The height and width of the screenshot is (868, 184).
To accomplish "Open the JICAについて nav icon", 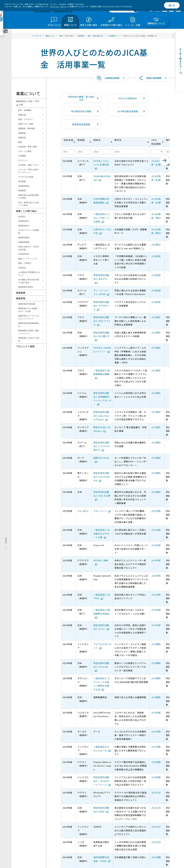I will 54,20.
